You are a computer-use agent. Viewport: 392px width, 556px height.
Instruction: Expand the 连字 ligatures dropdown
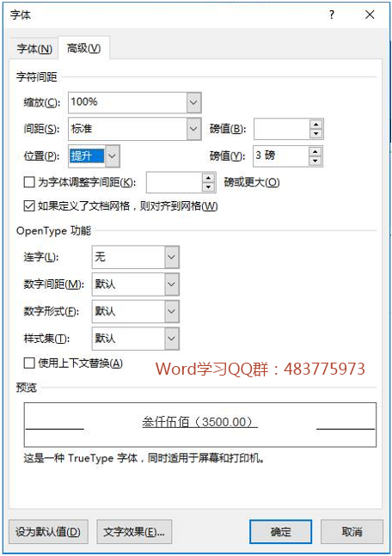[172, 257]
